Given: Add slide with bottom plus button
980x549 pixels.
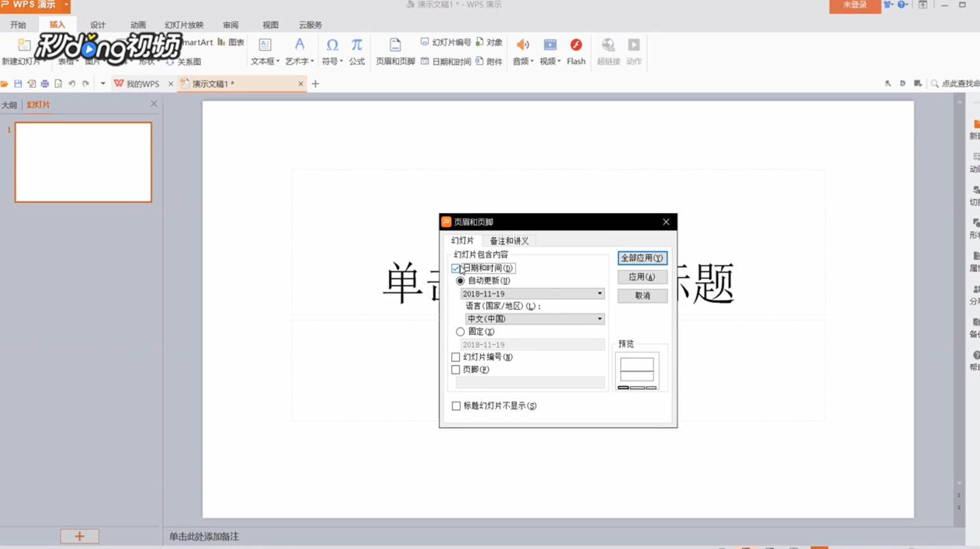Looking at the screenshot, I should tap(80, 536).
